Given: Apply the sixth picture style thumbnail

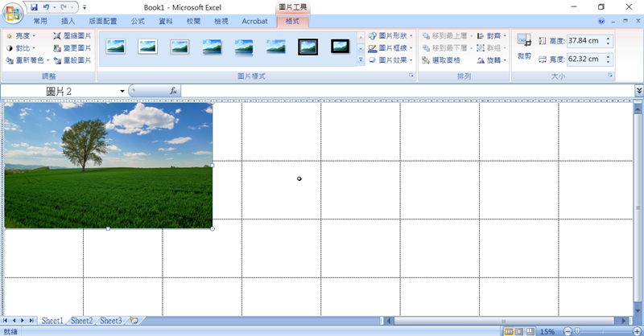Looking at the screenshot, I should (x=276, y=47).
